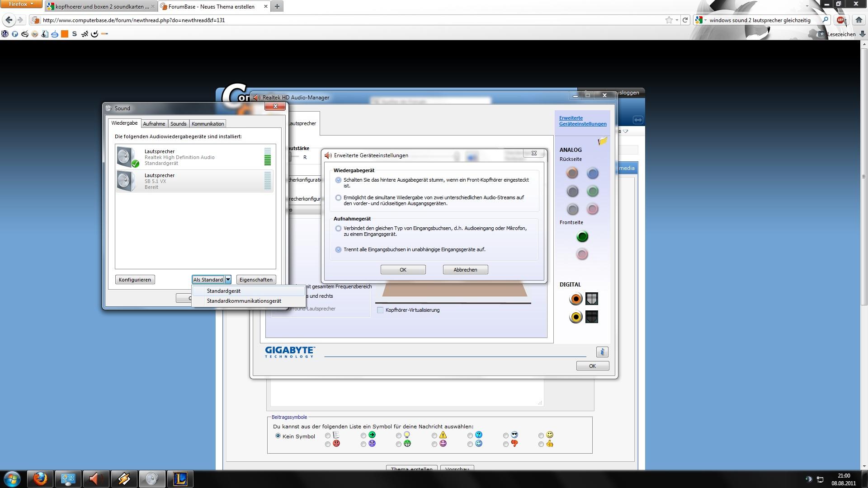Choose Standardgerät from the dropdown menu

tap(223, 291)
